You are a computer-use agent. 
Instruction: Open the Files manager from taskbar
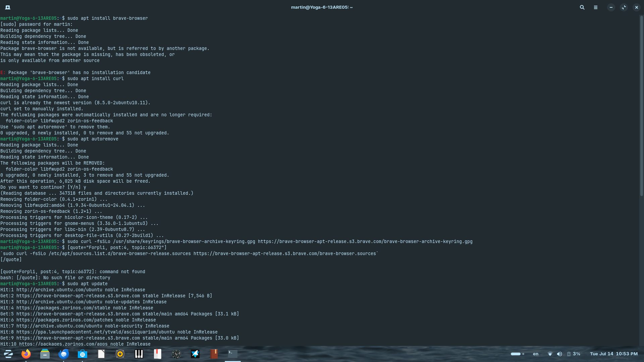tap(45, 354)
